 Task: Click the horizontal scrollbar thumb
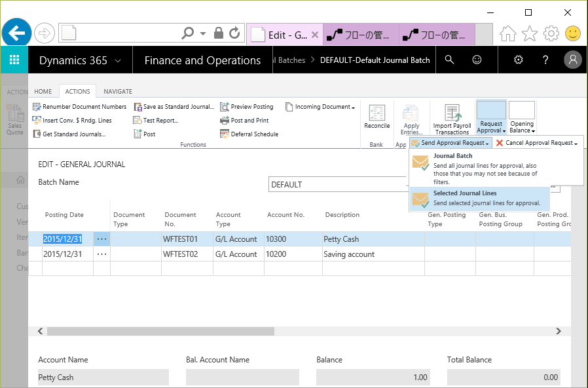point(160,331)
